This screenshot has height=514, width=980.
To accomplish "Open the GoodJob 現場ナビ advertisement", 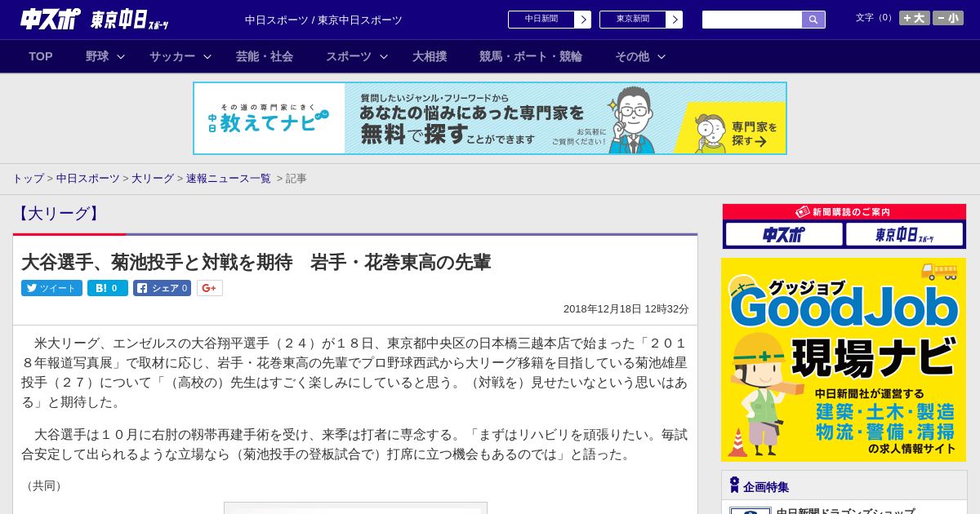I will (844, 360).
